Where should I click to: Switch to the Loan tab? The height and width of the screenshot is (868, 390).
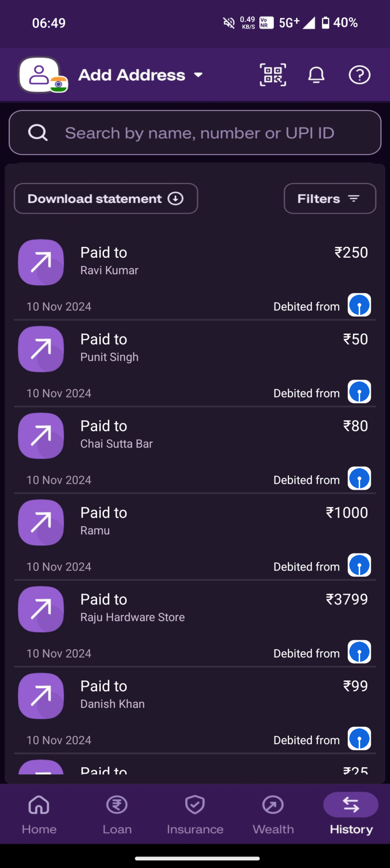click(117, 815)
